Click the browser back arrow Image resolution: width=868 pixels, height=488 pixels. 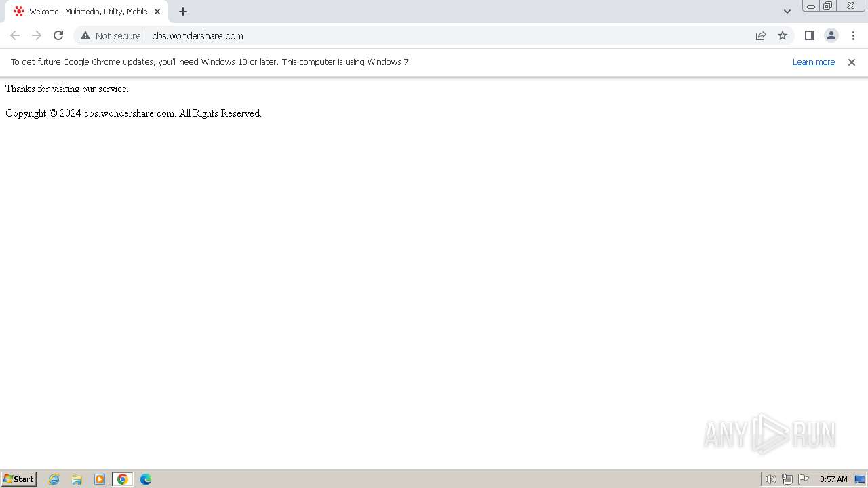point(15,35)
